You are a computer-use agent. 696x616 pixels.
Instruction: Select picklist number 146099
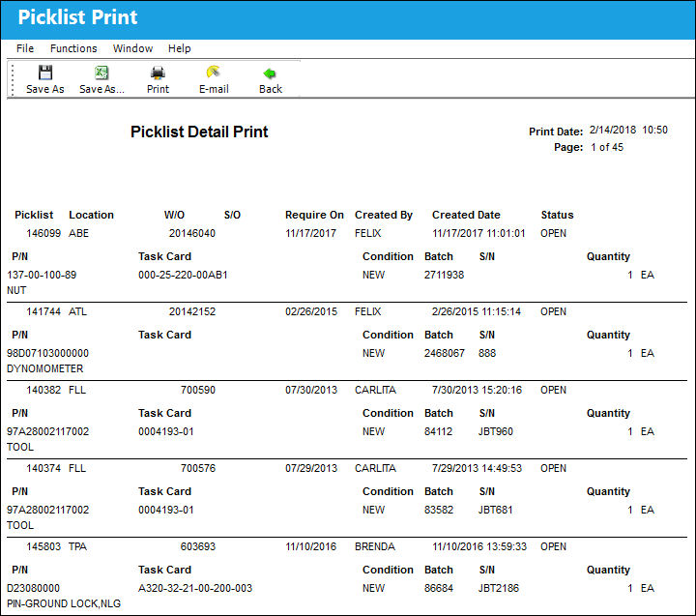coord(43,233)
